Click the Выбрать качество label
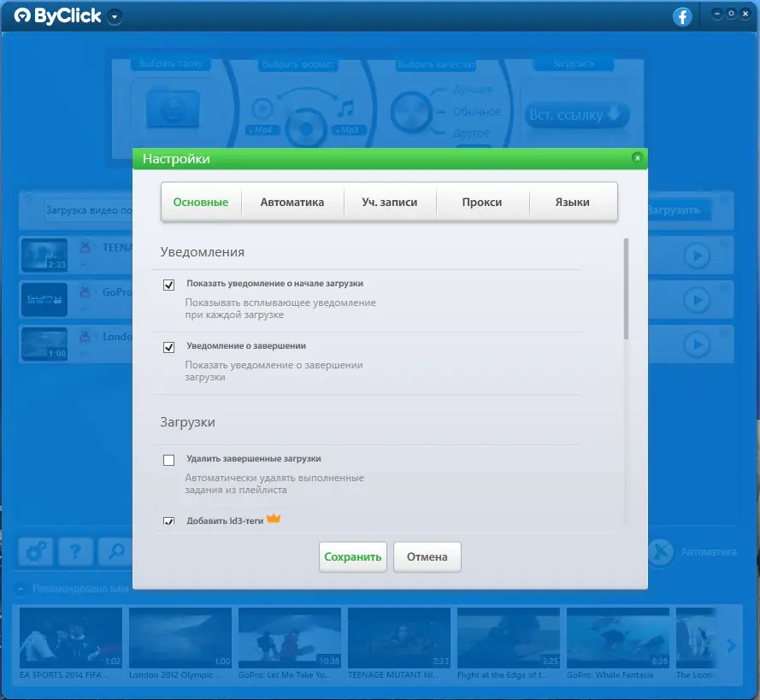 pos(436,64)
